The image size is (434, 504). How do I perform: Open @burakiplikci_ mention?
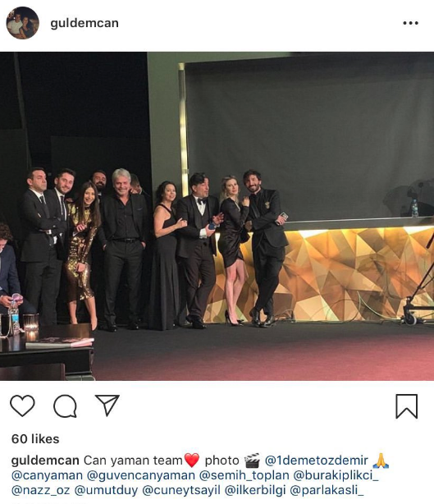tap(336, 475)
